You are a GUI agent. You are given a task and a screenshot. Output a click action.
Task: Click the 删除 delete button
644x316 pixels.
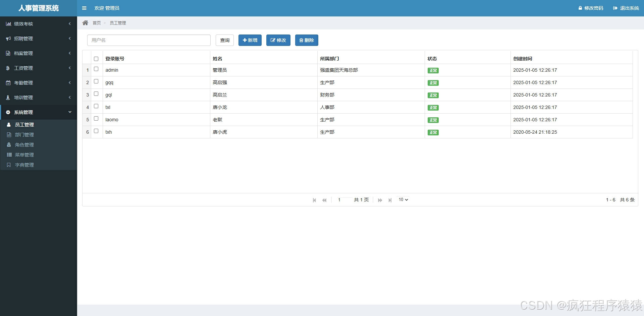[x=307, y=40]
